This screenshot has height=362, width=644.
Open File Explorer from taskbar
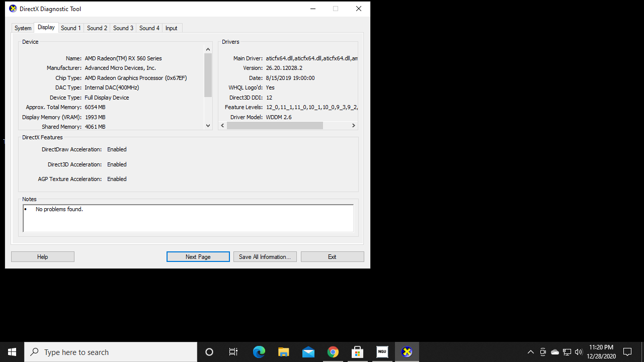pyautogui.click(x=284, y=352)
